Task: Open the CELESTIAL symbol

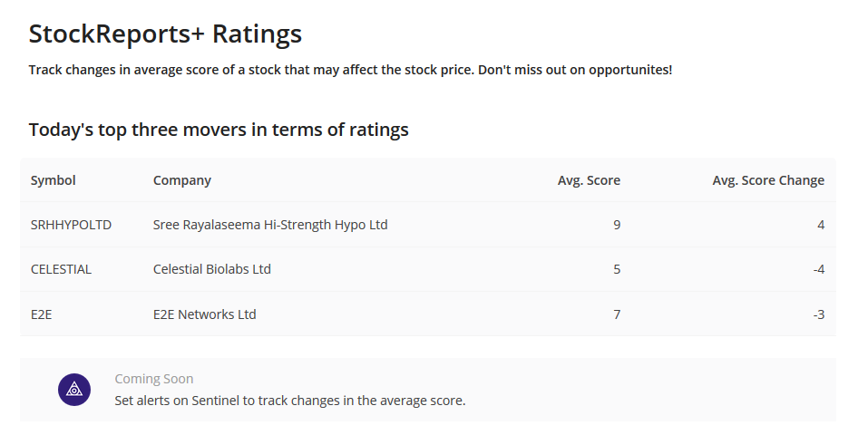Action: pyautogui.click(x=61, y=269)
